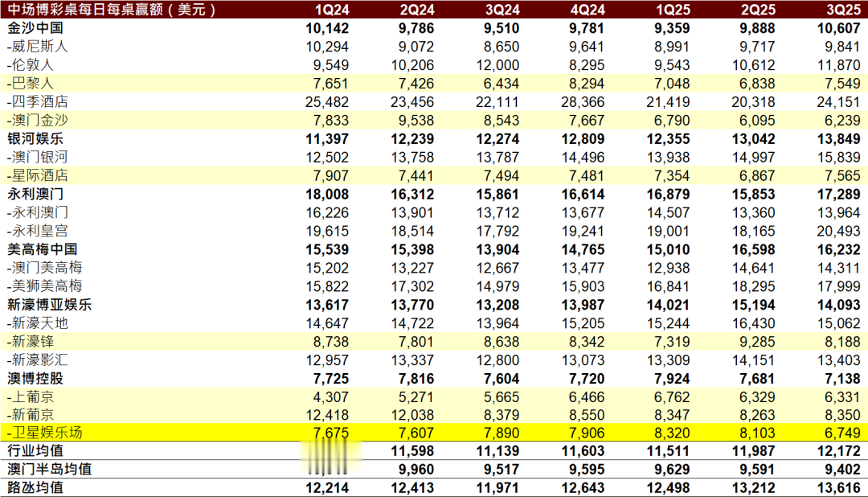Click the -新濠天地 row label

[x=37, y=323]
